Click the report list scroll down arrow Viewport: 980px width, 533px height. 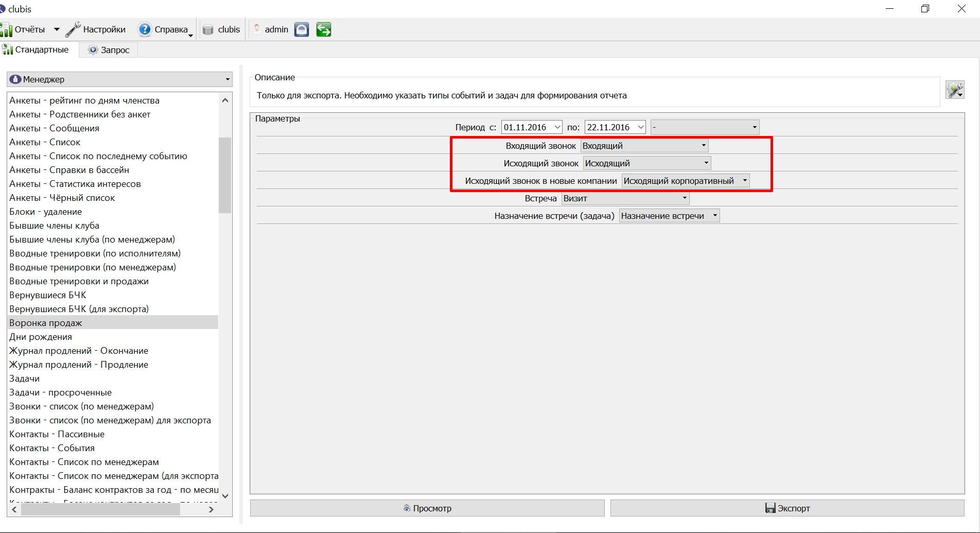225,496
